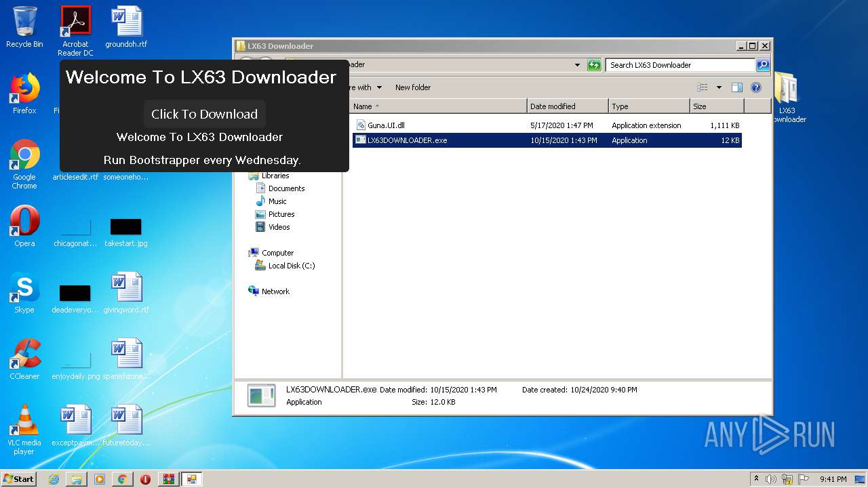Sort files by Name column header

(438, 106)
